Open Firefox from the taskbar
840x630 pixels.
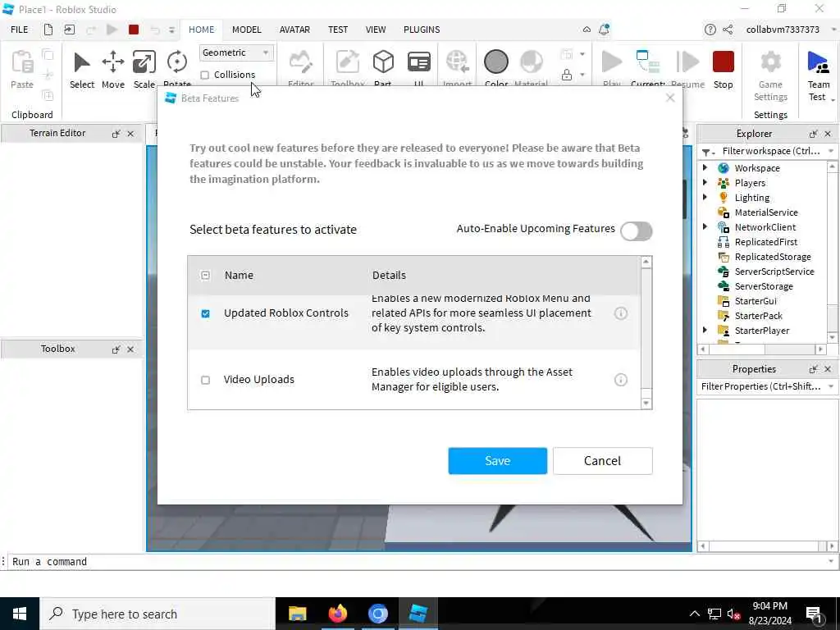coord(337,614)
